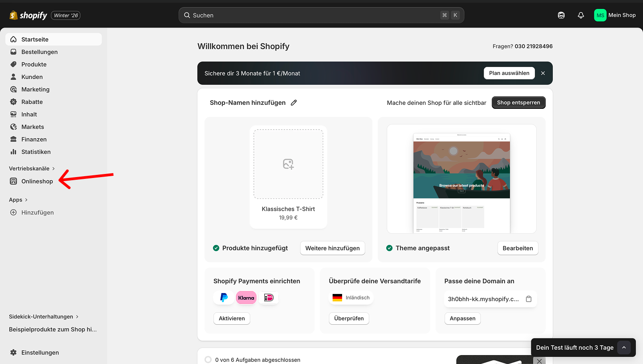Edit shop name with the pencil icon
The width and height of the screenshot is (643, 364).
[294, 103]
